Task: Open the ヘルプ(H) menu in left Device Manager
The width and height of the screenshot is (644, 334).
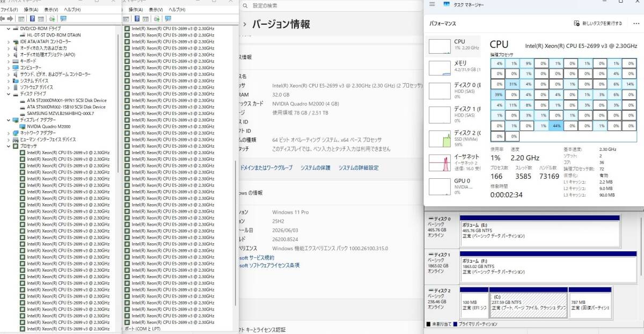Action: [72, 10]
